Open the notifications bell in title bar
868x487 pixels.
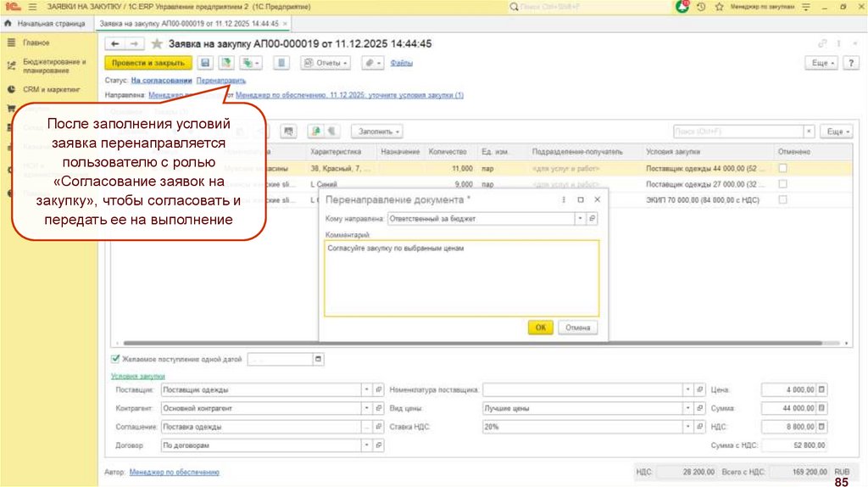pyautogui.click(x=682, y=7)
